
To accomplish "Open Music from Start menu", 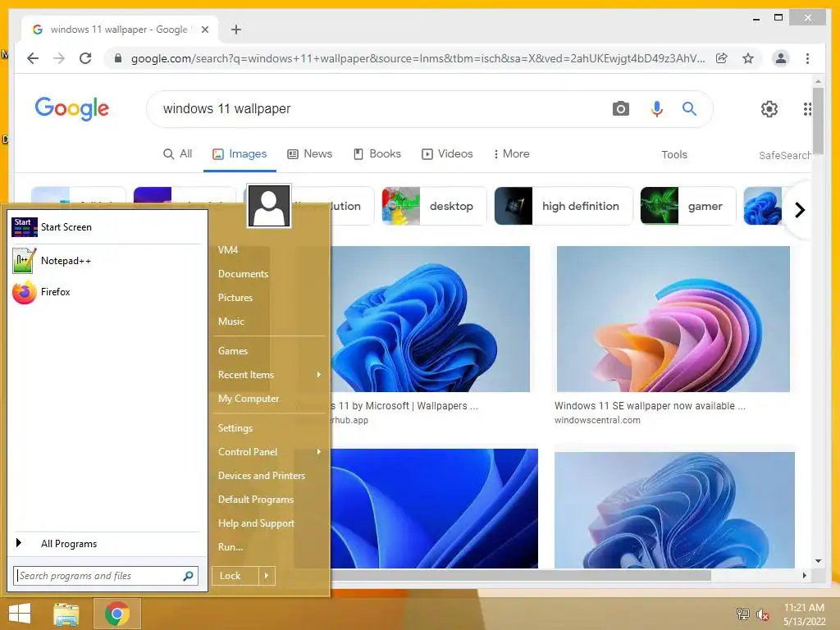I will tap(231, 322).
